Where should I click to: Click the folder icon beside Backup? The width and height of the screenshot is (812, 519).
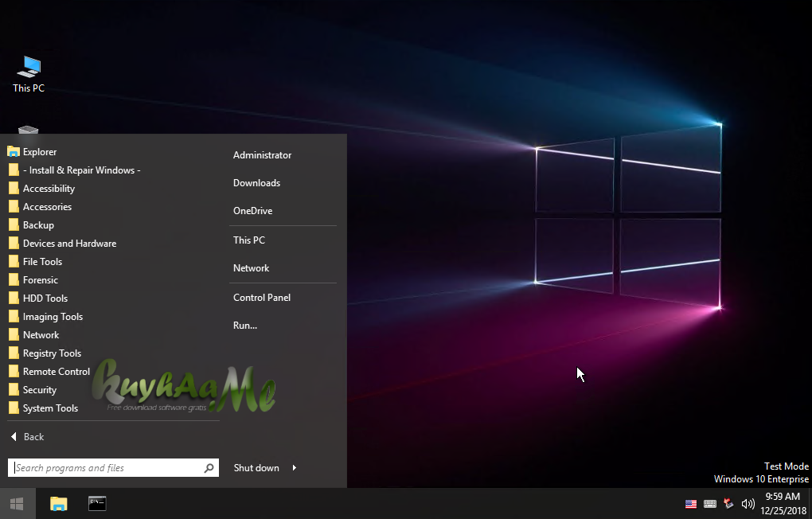[14, 225]
